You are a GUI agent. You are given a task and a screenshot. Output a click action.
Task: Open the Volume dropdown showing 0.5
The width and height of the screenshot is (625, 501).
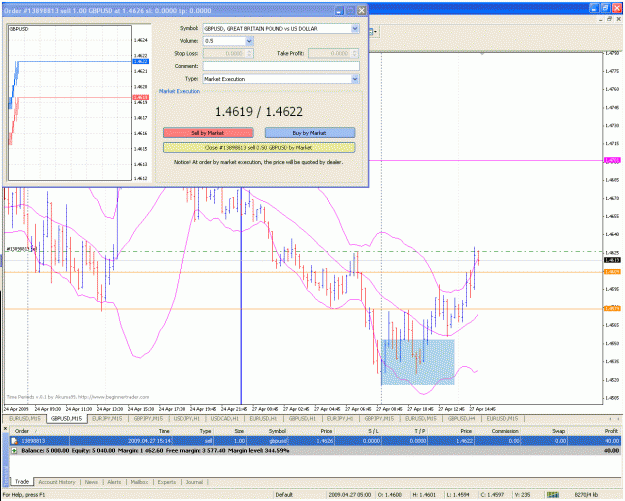tap(249, 41)
